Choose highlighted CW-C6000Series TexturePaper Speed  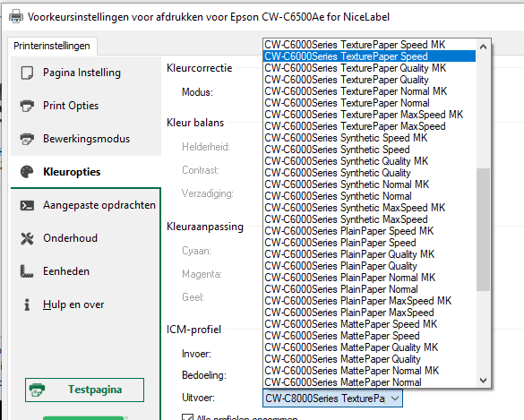pos(370,56)
